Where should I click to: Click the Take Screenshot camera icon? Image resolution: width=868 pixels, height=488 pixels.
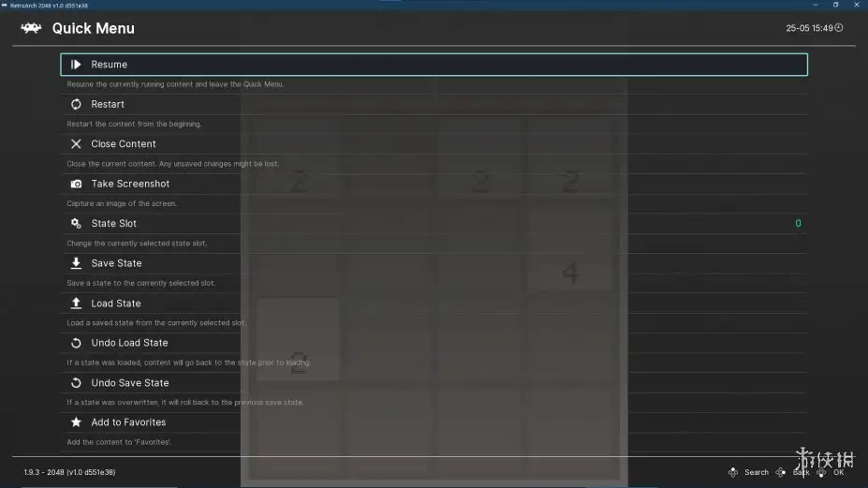(76, 184)
